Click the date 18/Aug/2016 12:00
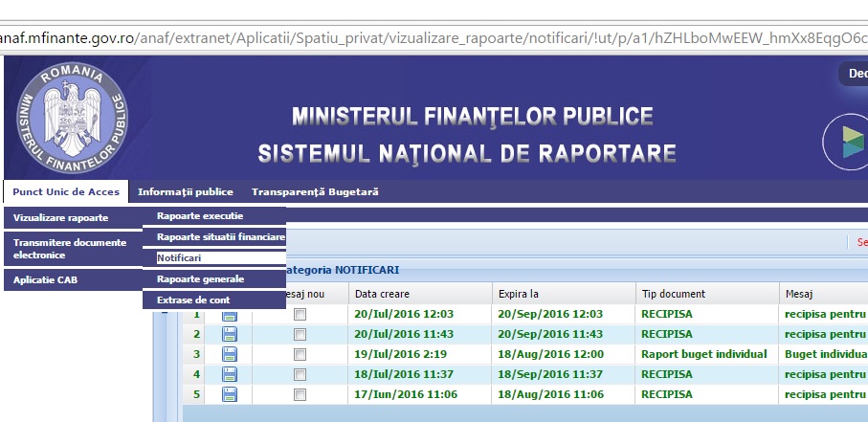 point(550,354)
